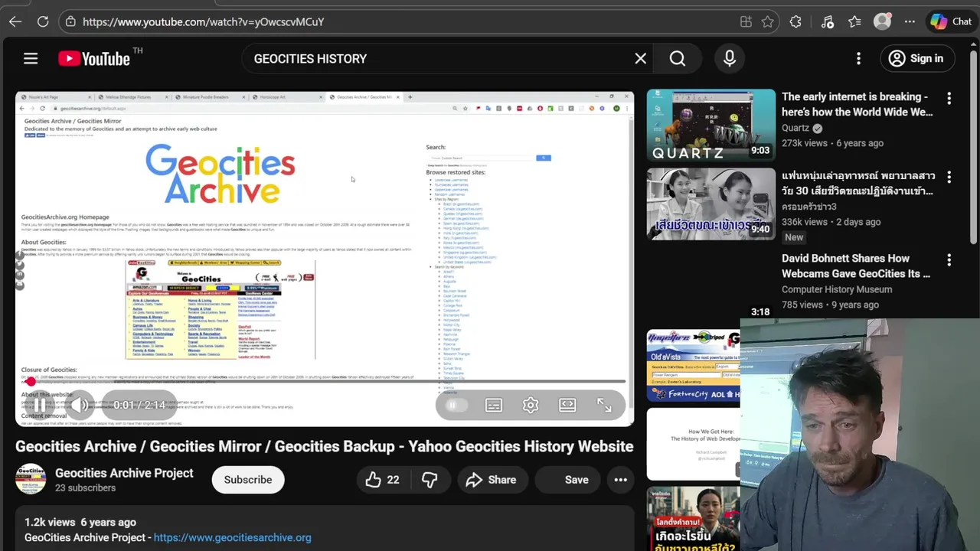980x551 pixels.
Task: Open browser profile avatar
Action: (882, 21)
